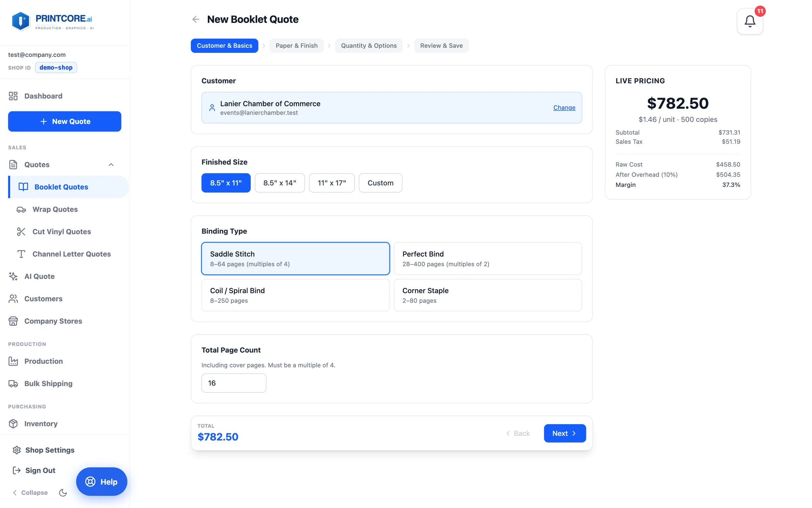Viewport: 812px width, 508px height.
Task: Select Coil / Spiral Bind option
Action: (295, 295)
